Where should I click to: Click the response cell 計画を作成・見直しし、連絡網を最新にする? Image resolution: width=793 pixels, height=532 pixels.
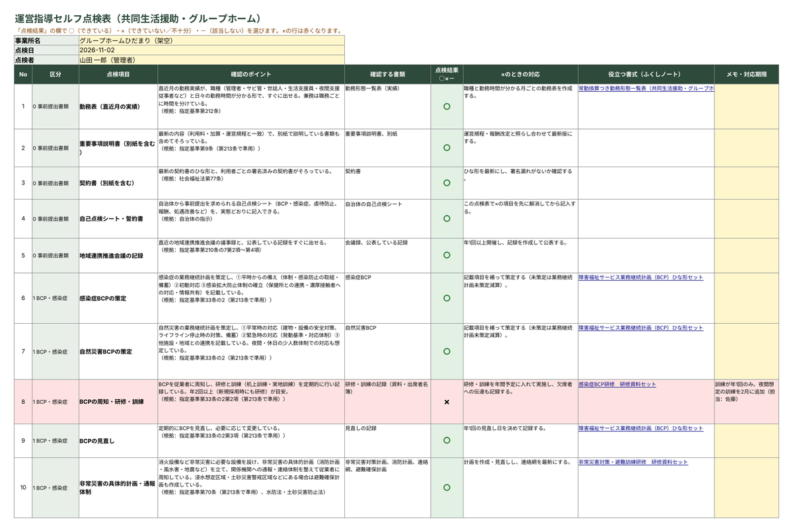pos(521,487)
